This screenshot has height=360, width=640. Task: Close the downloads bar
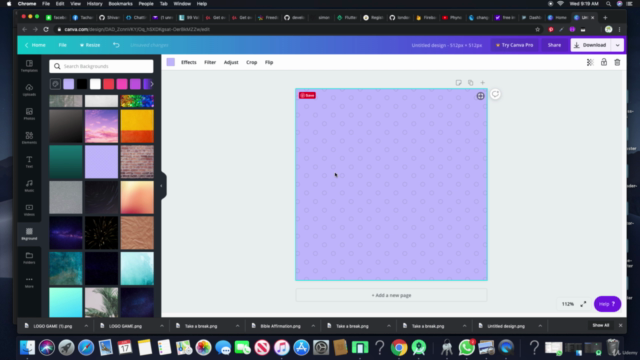(x=620, y=325)
